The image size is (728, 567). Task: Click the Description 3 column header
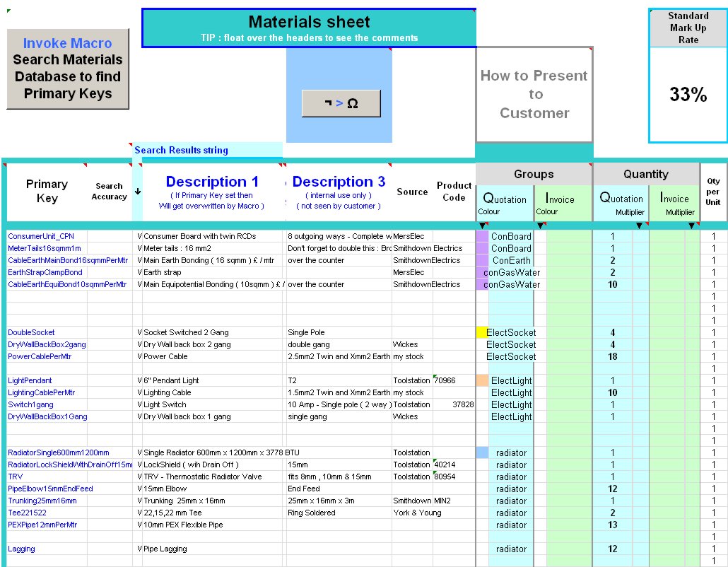(339, 192)
